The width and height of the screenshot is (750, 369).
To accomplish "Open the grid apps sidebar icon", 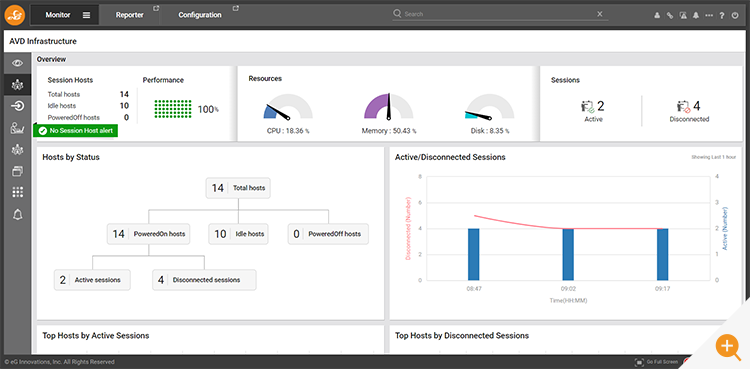I will pos(18,192).
